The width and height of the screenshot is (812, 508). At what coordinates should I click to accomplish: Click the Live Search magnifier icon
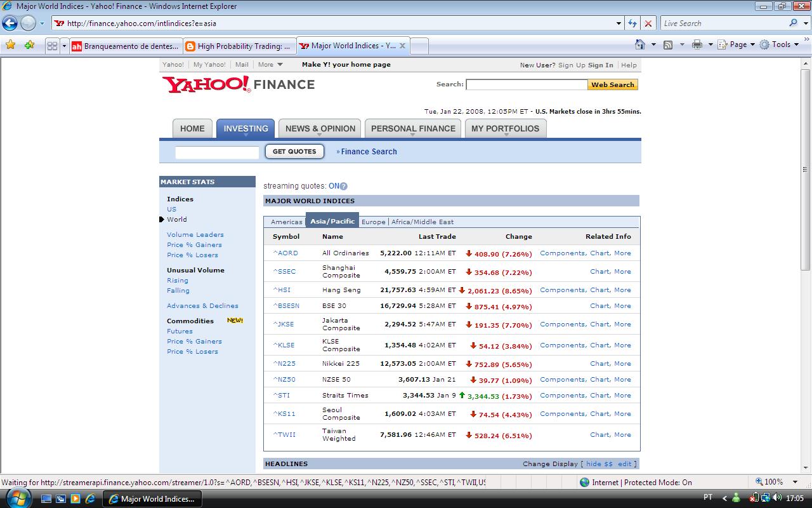(x=793, y=23)
